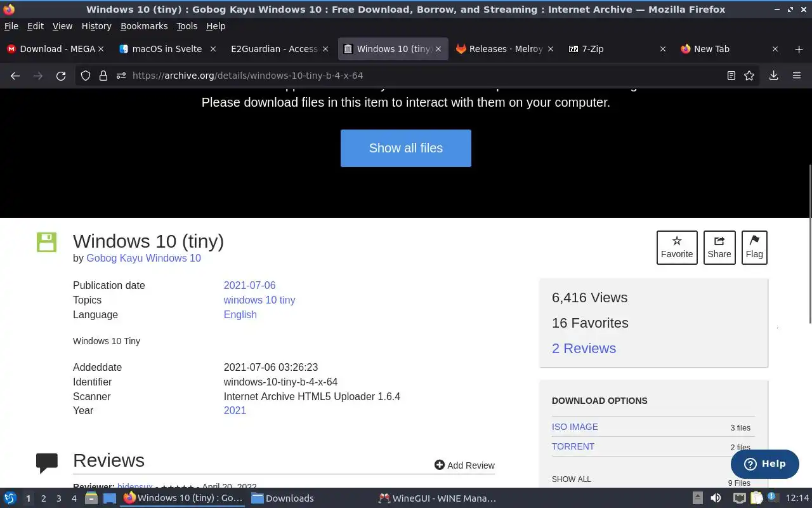Click the clipboard tray icon
Viewport: 812px width, 508px height.
click(756, 498)
